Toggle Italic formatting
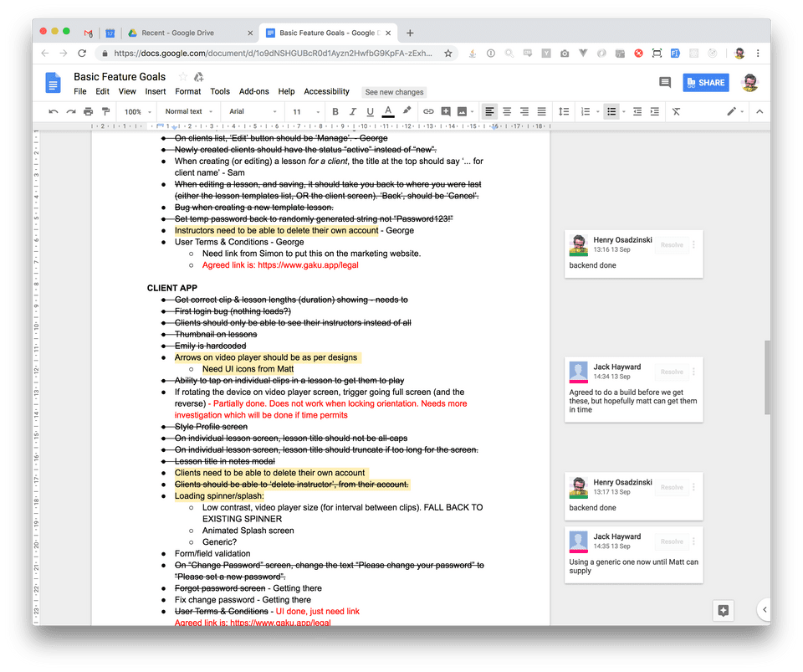 coord(353,111)
